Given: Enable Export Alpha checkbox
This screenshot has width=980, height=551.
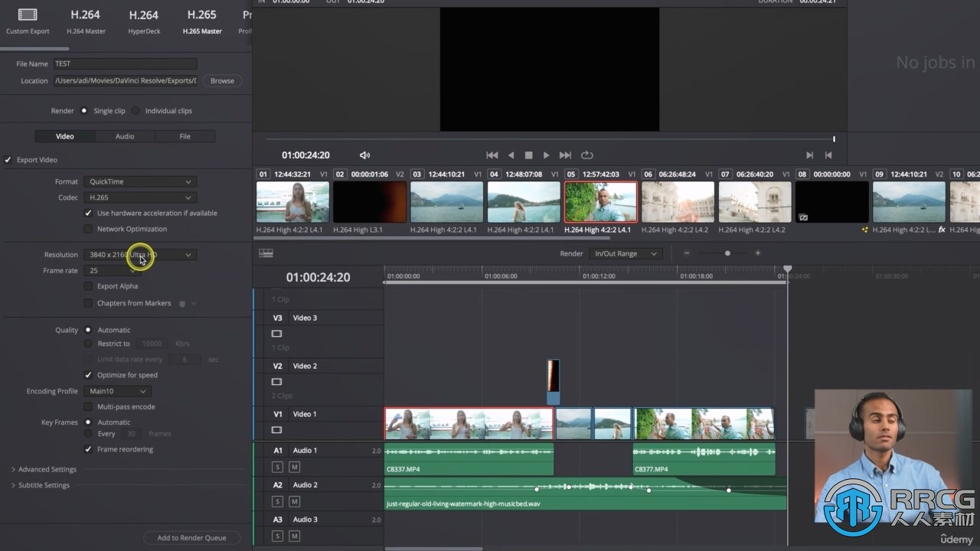Looking at the screenshot, I should click(x=88, y=286).
